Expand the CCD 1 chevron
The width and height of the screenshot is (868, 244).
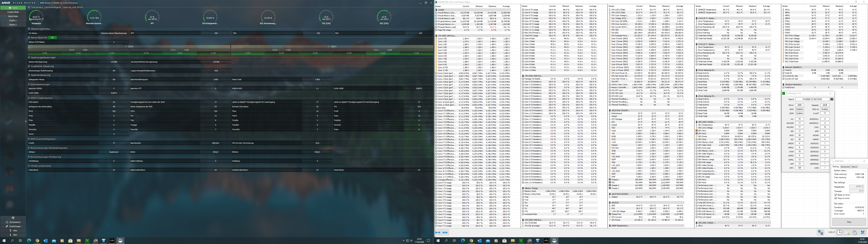[x=329, y=46]
